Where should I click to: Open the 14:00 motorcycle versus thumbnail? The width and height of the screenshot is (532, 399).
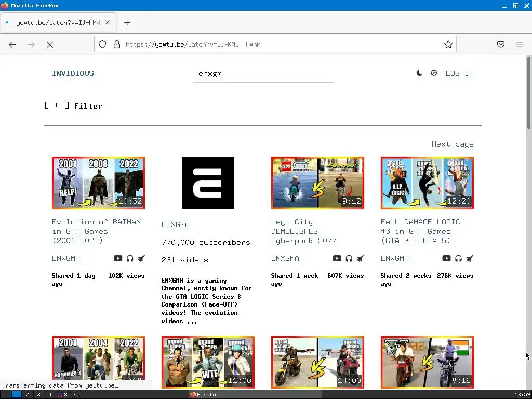pyautogui.click(x=317, y=362)
